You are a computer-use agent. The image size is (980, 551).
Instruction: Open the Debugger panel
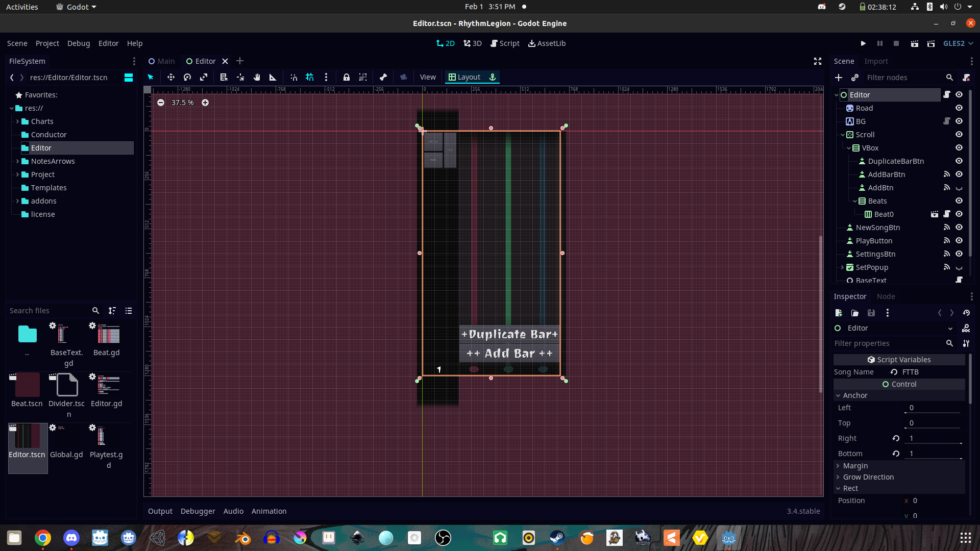pyautogui.click(x=198, y=511)
